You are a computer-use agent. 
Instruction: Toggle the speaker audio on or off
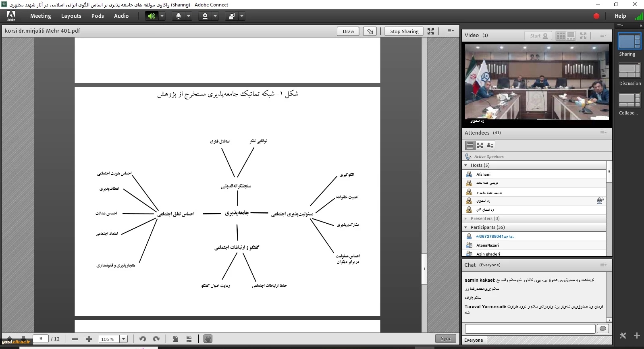(x=152, y=16)
